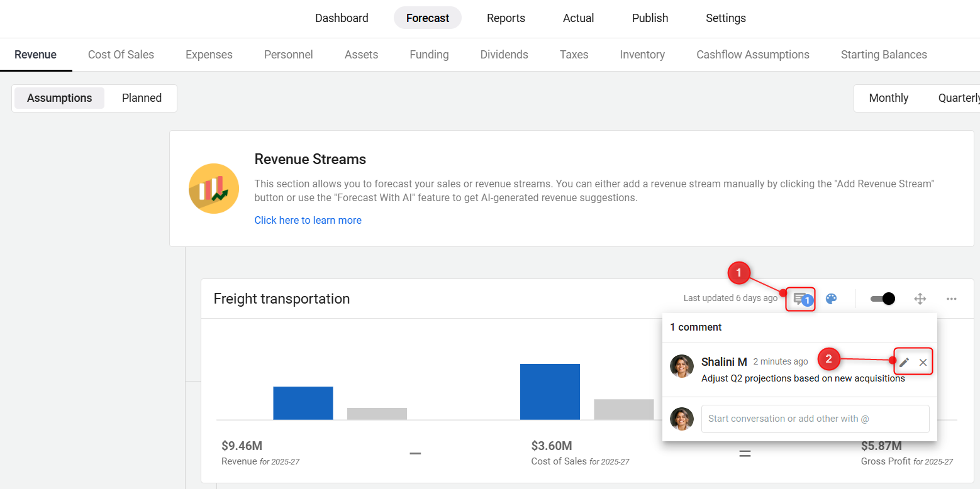Edit Shalini M's comment with pencil icon
980x489 pixels.
(x=904, y=362)
